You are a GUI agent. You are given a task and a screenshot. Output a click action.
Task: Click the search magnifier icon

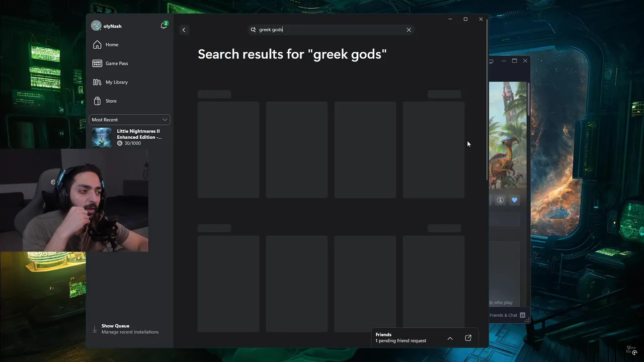click(x=253, y=30)
